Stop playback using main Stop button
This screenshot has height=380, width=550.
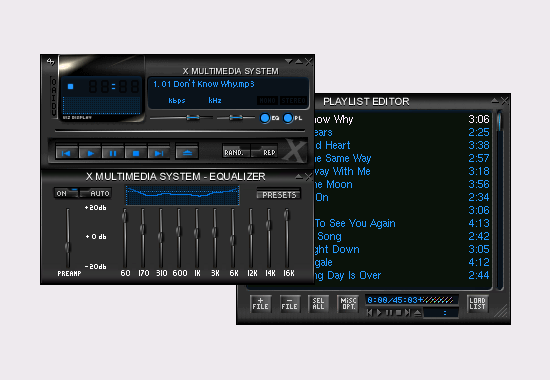(x=136, y=153)
